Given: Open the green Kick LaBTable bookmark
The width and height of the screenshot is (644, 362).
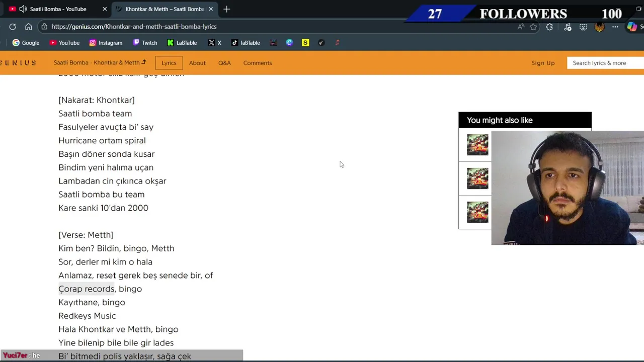Looking at the screenshot, I should tap(182, 43).
